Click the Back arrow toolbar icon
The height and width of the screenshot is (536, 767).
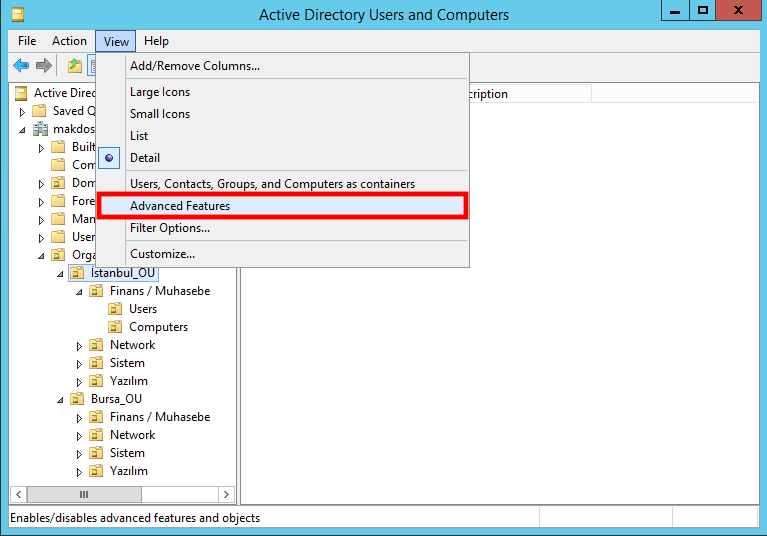coord(21,65)
